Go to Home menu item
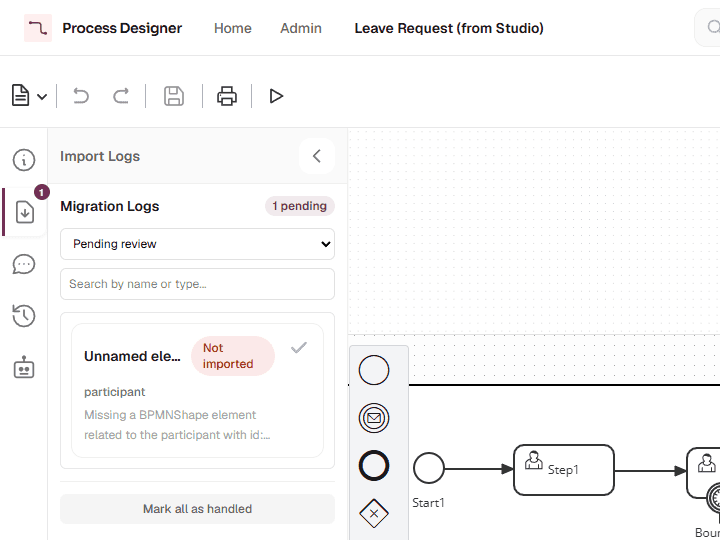This screenshot has height=540, width=720. [233, 28]
